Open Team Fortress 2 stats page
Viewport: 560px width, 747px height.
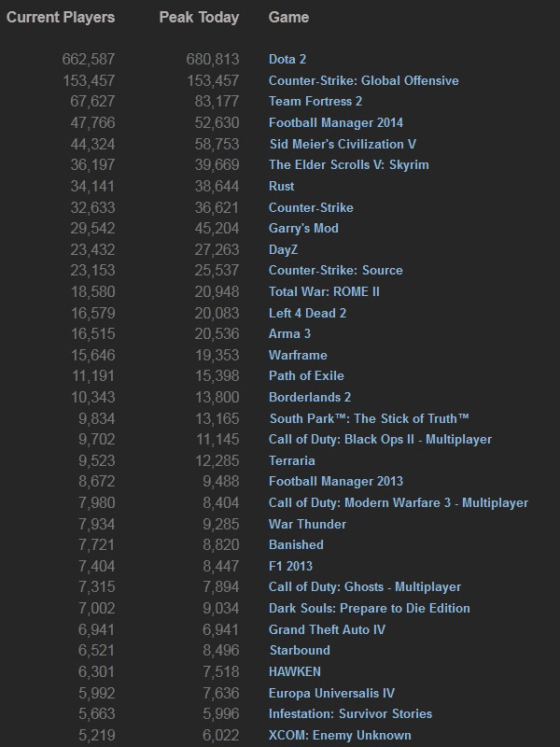click(x=315, y=102)
